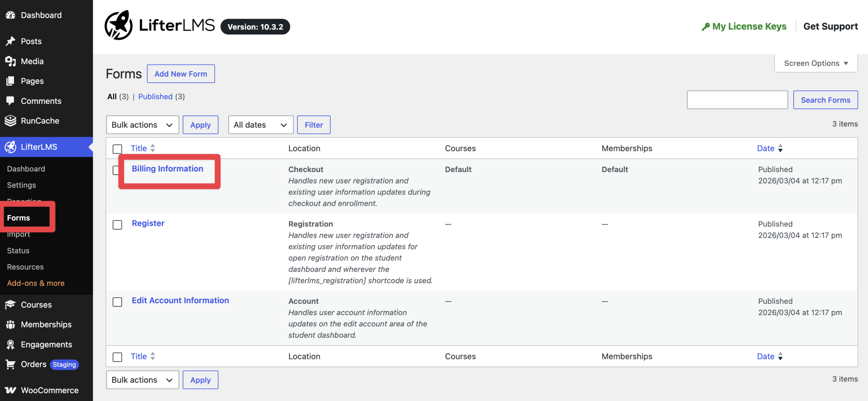Viewport: 868px width, 401px height.
Task: Open the All dates dropdown
Action: tap(261, 125)
